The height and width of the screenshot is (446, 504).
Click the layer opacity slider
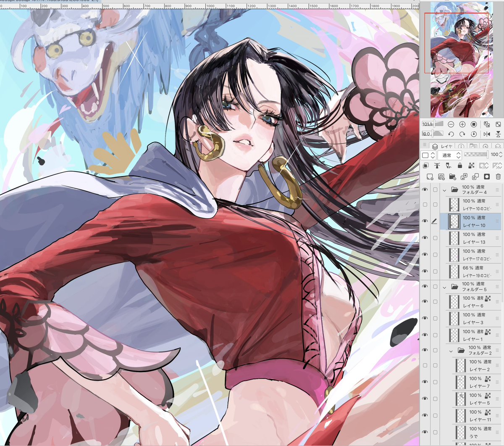tap(475, 155)
